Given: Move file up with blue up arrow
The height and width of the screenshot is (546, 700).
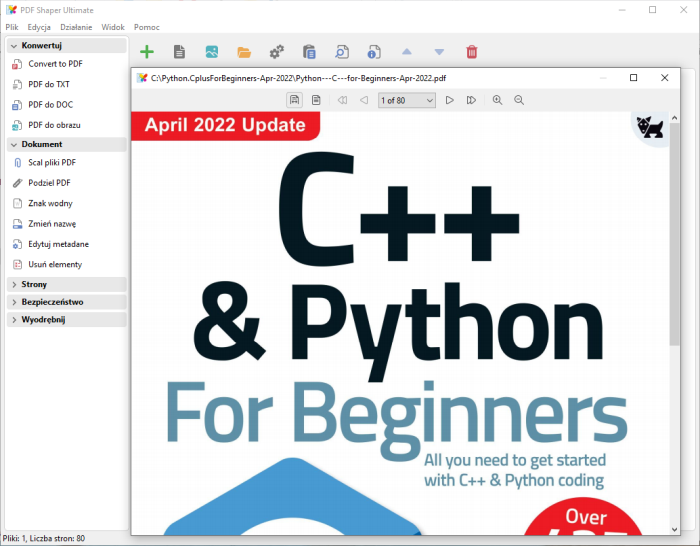Looking at the screenshot, I should [407, 52].
